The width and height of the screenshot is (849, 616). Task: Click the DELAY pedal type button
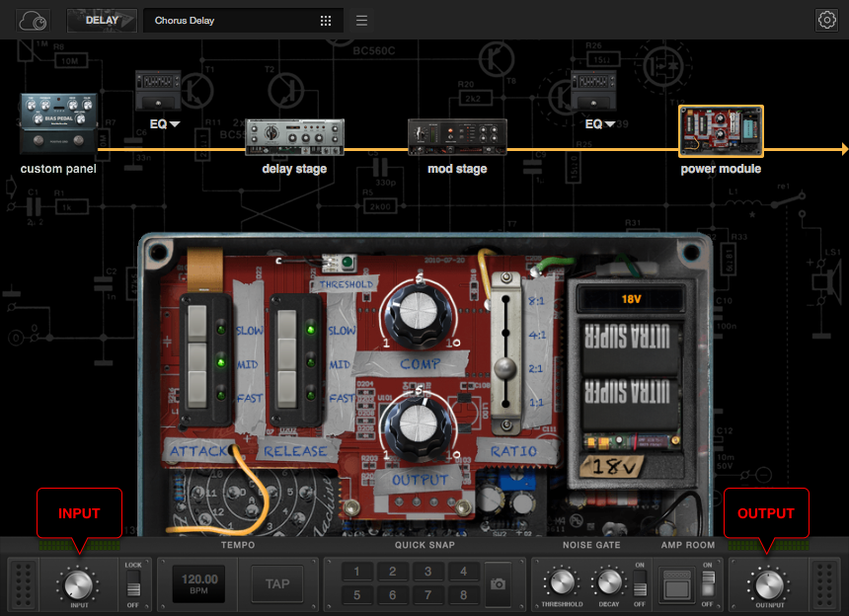click(x=102, y=21)
